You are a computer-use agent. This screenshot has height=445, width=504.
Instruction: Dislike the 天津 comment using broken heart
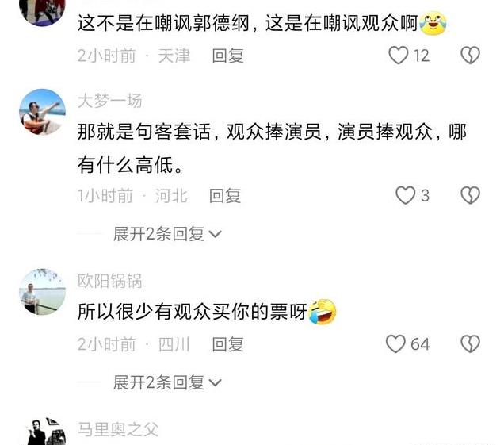[470, 56]
